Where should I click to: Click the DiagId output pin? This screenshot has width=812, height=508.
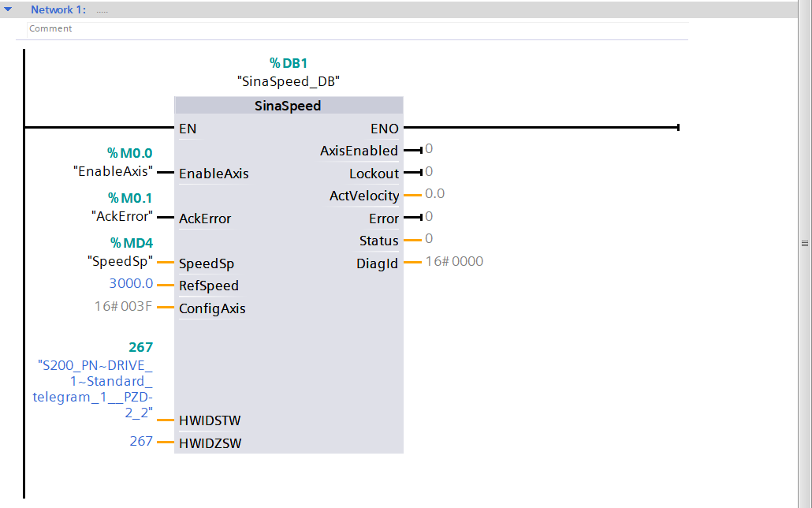[x=377, y=263]
